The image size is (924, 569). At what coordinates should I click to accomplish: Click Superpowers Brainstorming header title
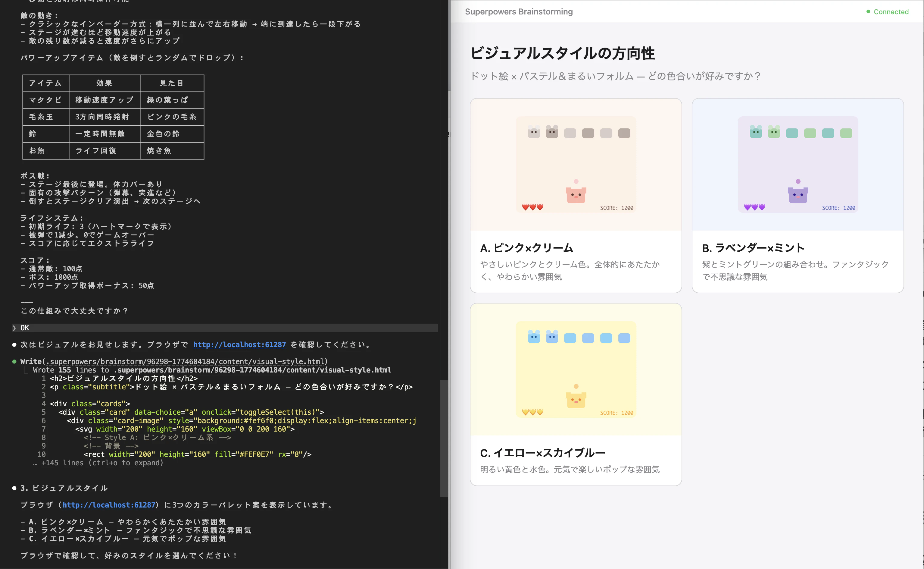[x=519, y=12]
